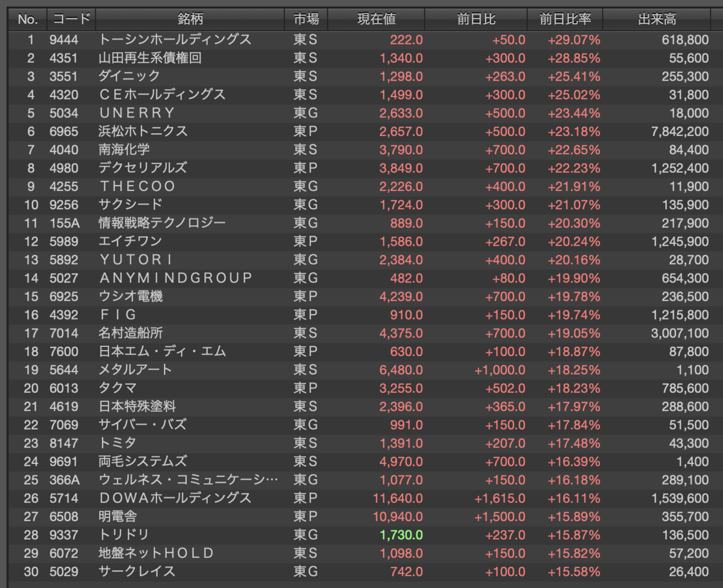Select 南海化学 stock name

click(124, 150)
